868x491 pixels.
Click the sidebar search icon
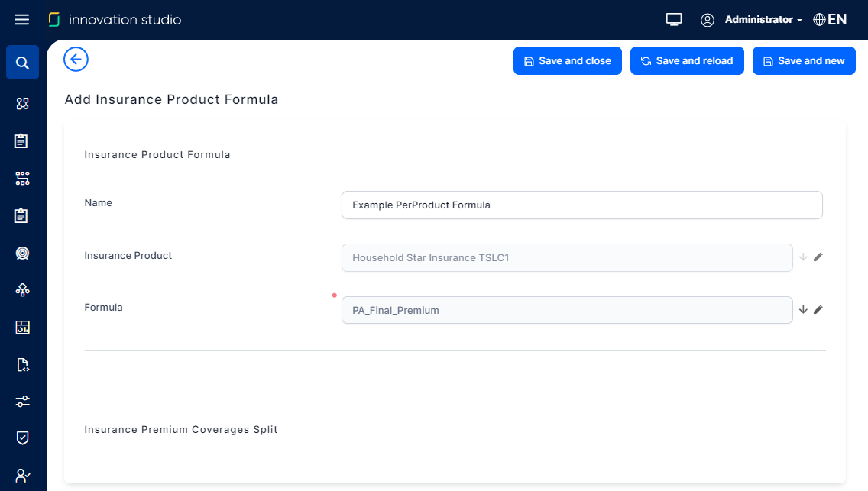click(22, 63)
